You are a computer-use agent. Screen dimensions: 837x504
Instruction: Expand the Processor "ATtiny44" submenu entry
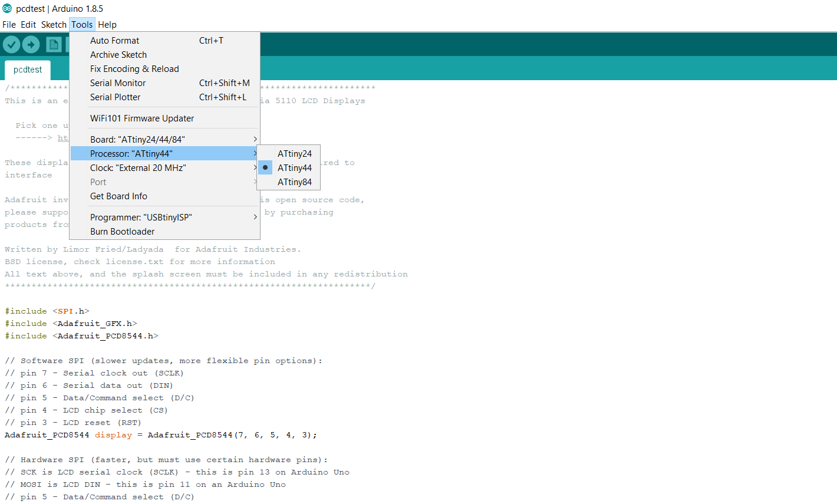pos(164,154)
